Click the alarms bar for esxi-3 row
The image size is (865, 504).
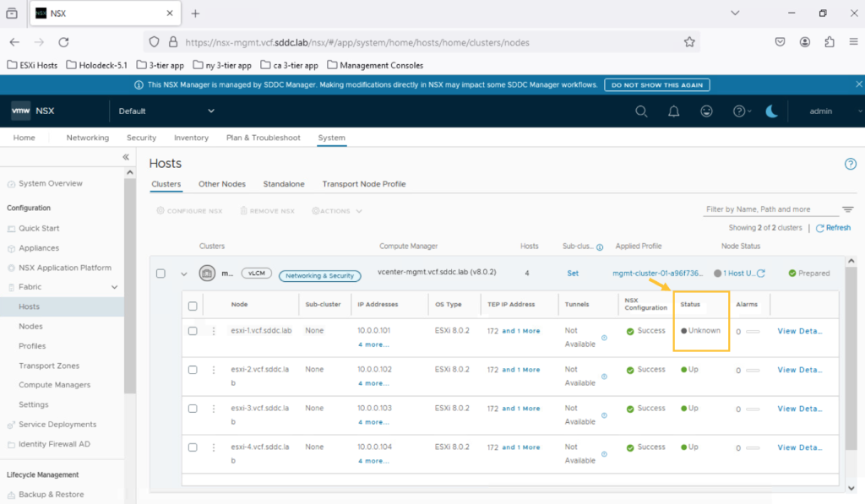753,409
